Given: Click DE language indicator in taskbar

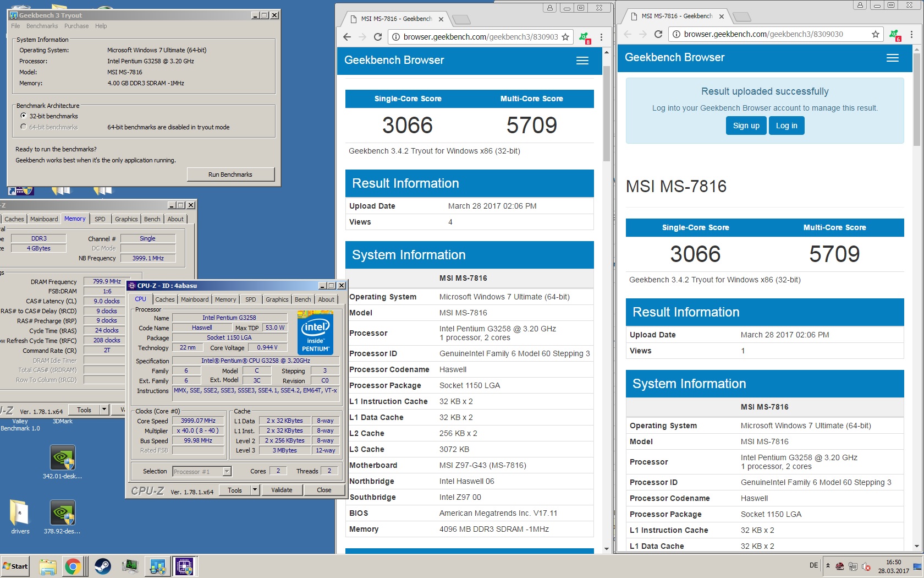Looking at the screenshot, I should 814,565.
